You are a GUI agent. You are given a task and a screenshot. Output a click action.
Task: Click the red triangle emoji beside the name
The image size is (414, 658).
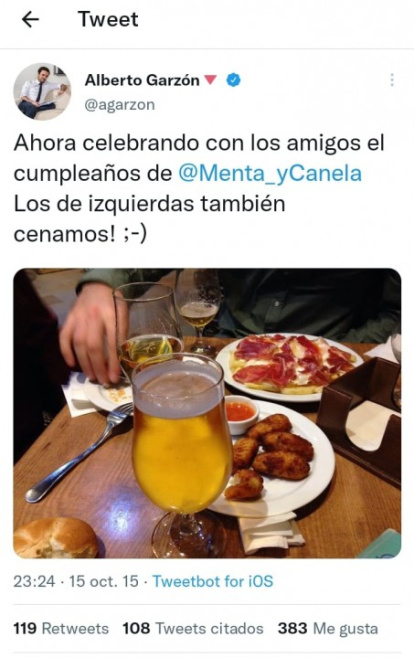coord(211,79)
